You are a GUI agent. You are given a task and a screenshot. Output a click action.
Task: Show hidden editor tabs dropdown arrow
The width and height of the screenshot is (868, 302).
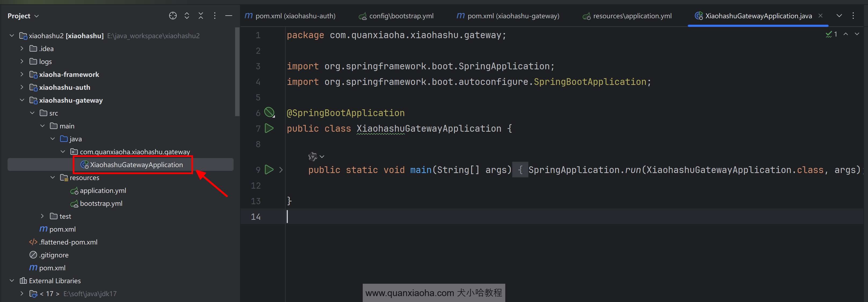point(839,16)
